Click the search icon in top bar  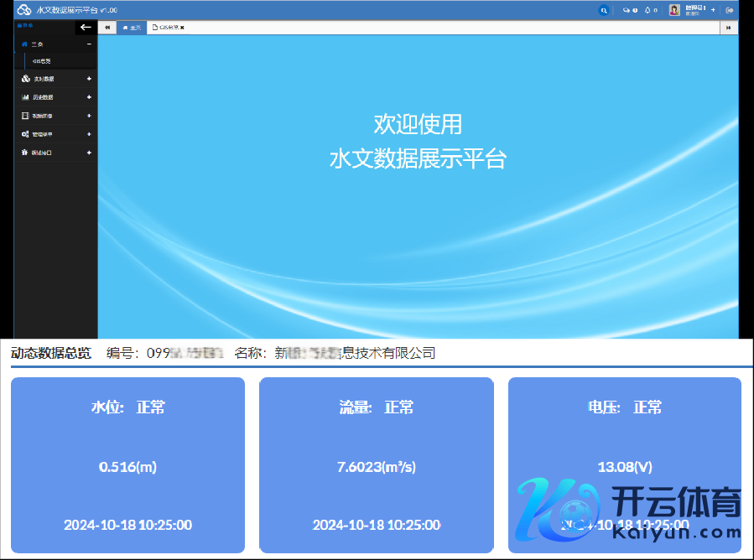click(x=603, y=10)
